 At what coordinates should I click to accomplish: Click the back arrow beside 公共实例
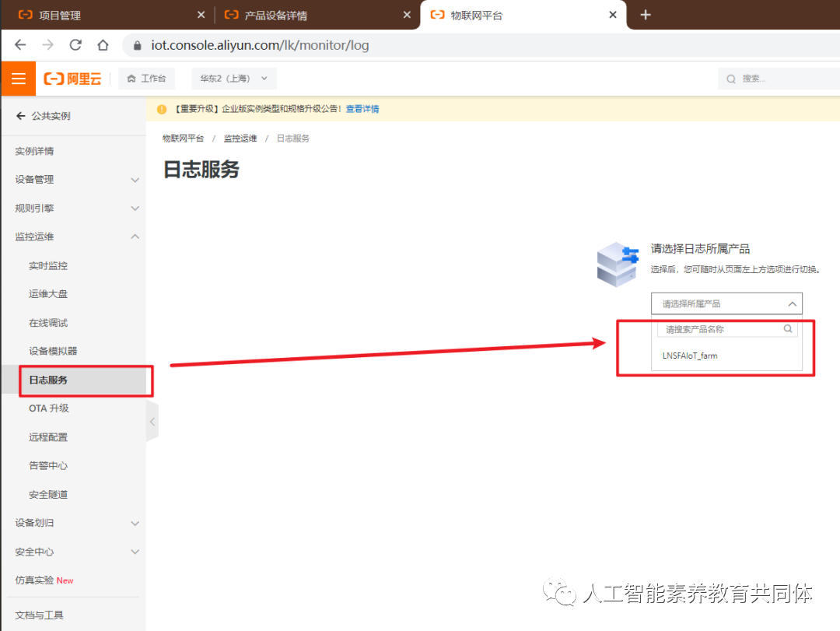[x=20, y=116]
